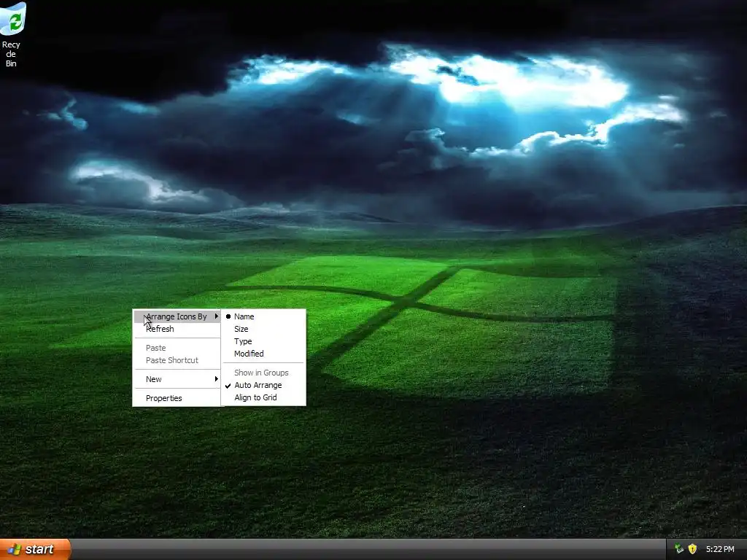Arrange icons by Type
The height and width of the screenshot is (560, 747).
tap(263, 341)
